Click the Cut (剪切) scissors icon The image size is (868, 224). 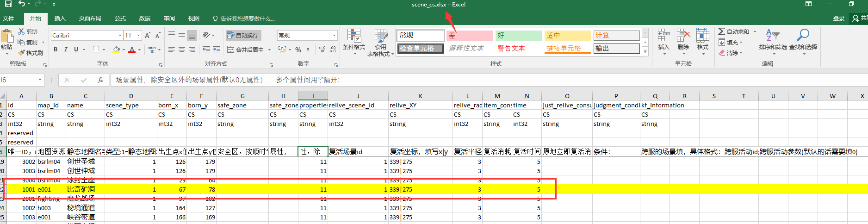21,31
